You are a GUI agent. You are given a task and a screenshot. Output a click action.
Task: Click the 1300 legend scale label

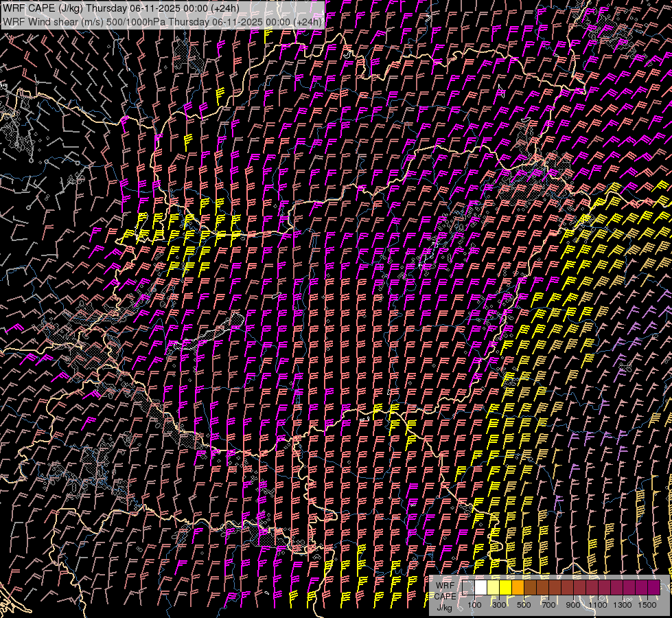pyautogui.click(x=623, y=605)
